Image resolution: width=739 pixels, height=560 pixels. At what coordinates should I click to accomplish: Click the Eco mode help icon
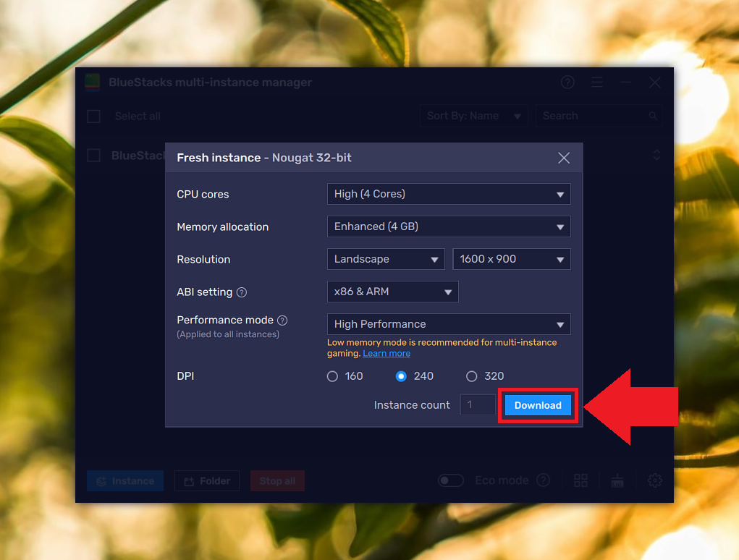[543, 480]
